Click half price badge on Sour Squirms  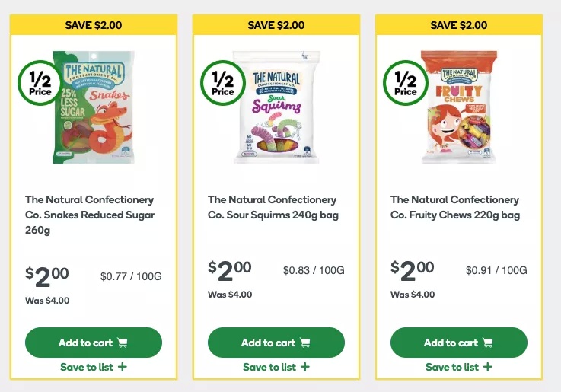(x=223, y=83)
